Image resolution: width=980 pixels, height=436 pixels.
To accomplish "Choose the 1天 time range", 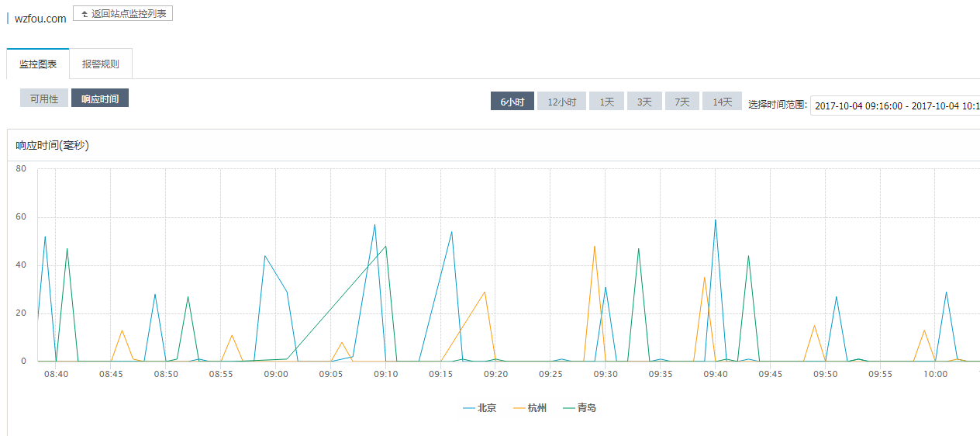I will click(x=606, y=102).
